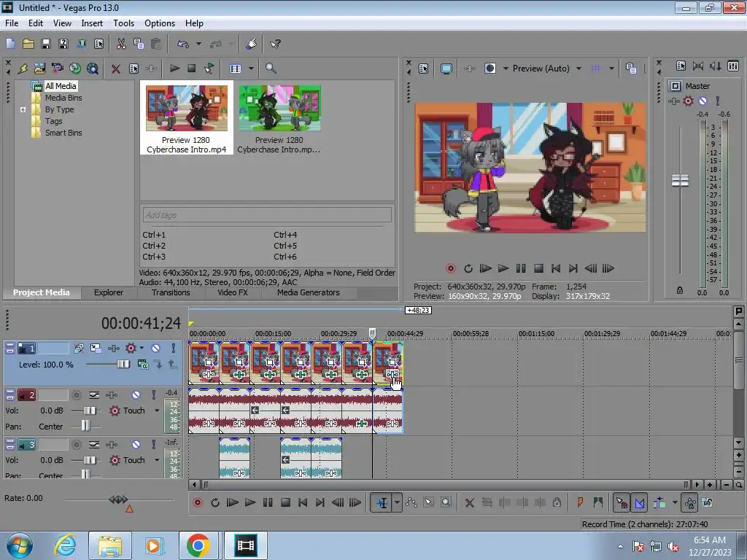Solo audio Track 2
747x560 pixels.
point(153,394)
